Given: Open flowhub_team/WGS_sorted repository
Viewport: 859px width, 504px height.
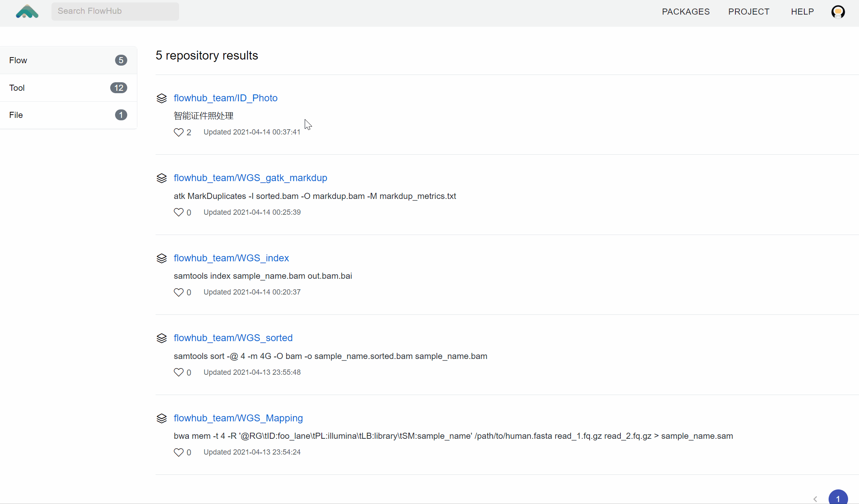Looking at the screenshot, I should (x=233, y=338).
